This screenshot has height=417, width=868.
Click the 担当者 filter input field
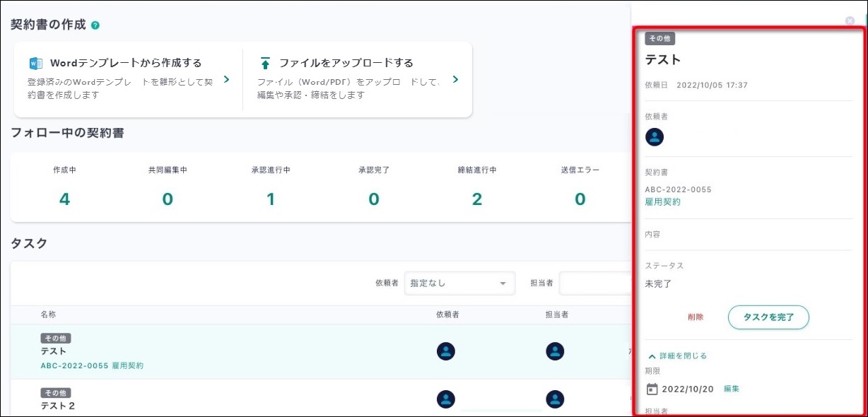[594, 283]
